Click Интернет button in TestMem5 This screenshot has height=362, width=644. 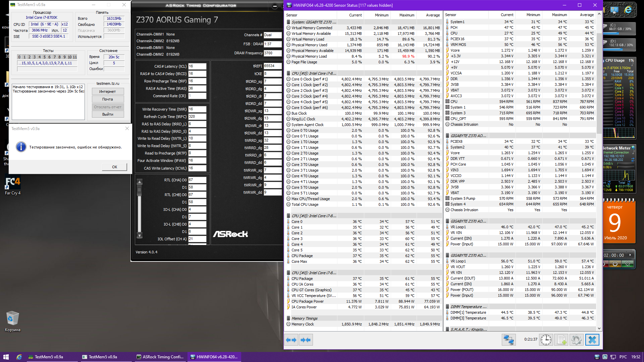[x=108, y=92]
